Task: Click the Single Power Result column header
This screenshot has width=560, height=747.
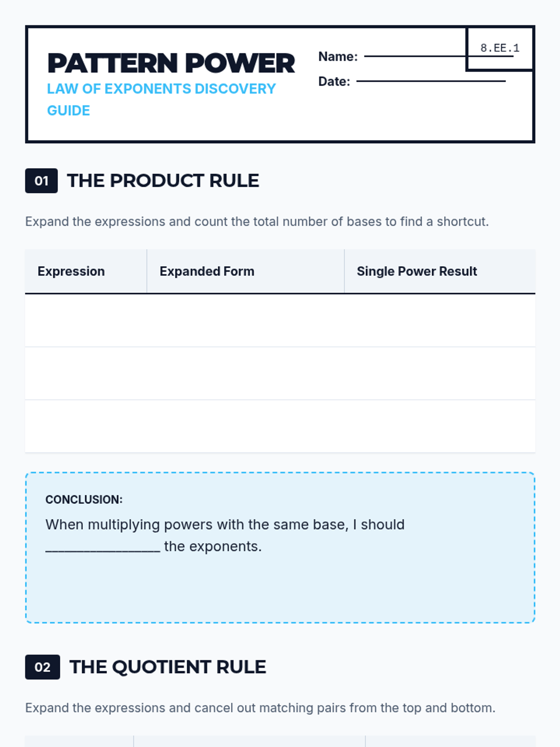Action: point(417,271)
